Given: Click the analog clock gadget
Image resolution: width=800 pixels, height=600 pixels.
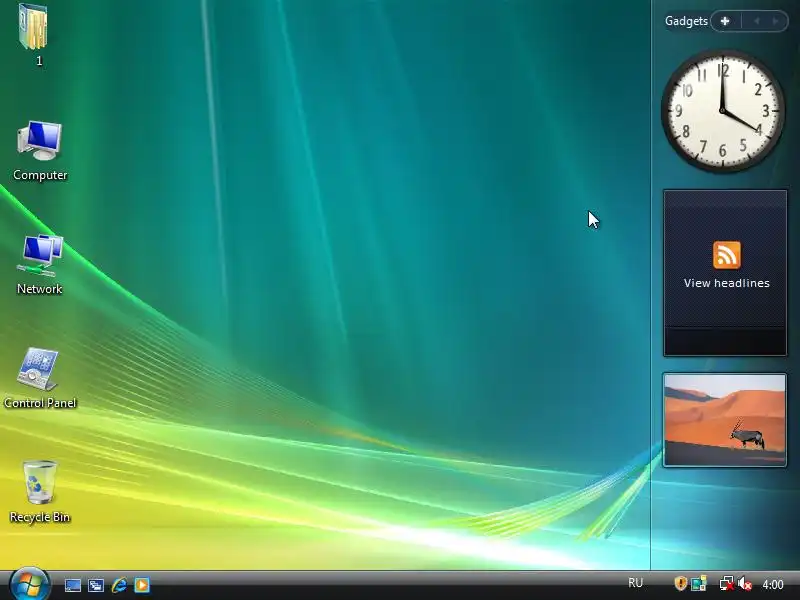Looking at the screenshot, I should [x=723, y=111].
